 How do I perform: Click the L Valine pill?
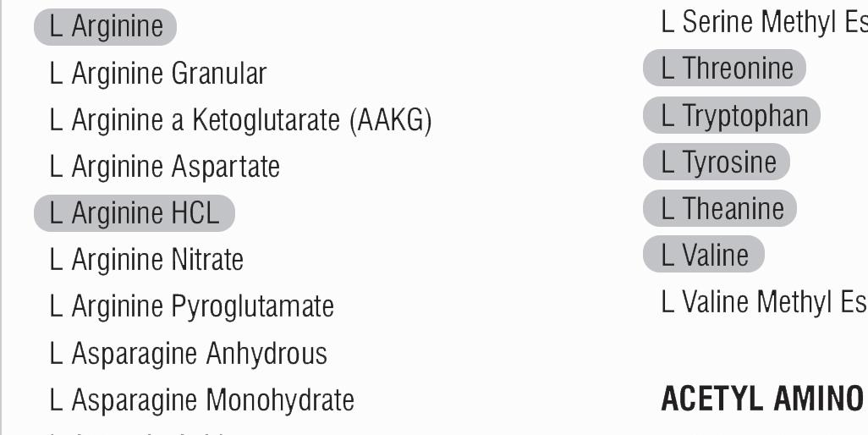(704, 254)
